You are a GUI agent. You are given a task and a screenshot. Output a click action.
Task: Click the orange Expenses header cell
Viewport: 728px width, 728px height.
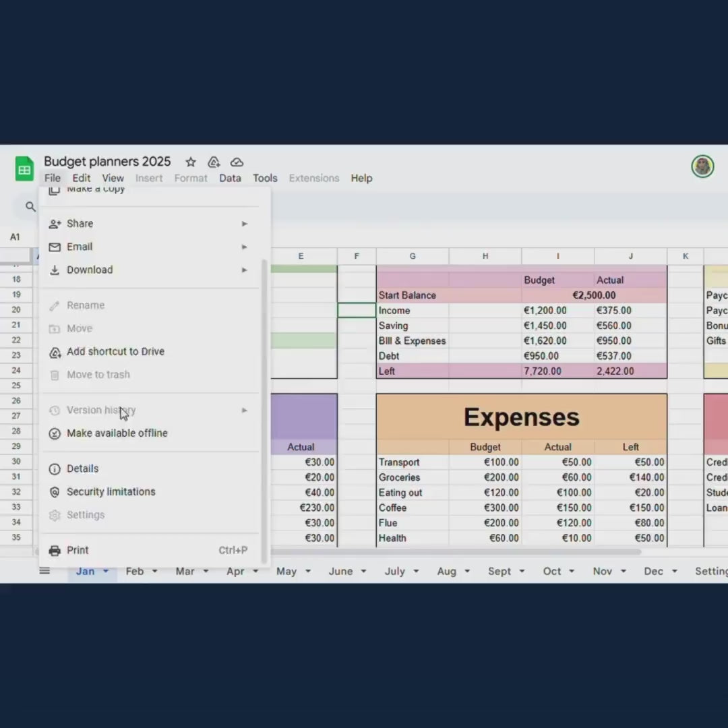521,417
